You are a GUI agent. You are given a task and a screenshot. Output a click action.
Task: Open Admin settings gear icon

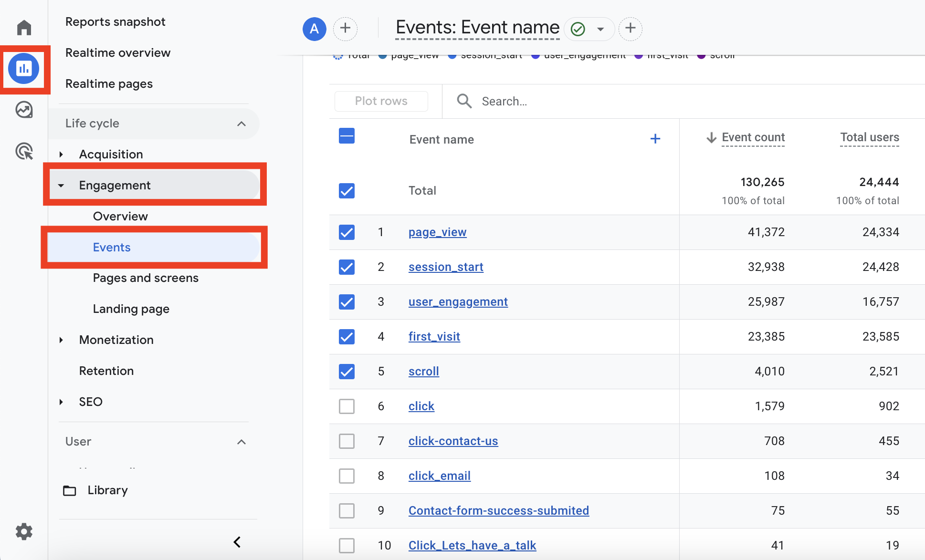coord(24,531)
